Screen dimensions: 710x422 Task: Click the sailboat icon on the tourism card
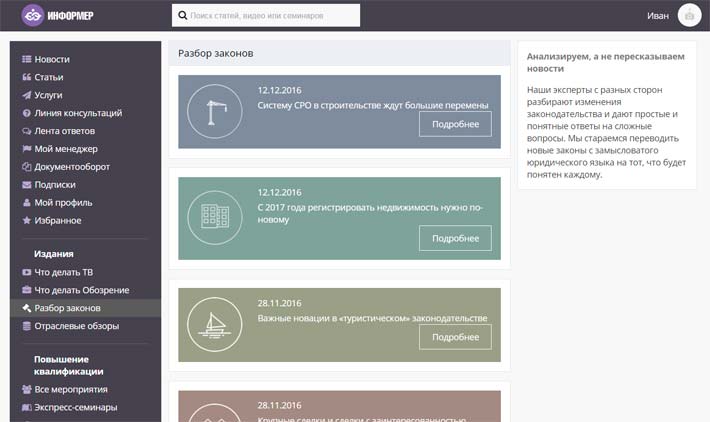click(x=215, y=325)
